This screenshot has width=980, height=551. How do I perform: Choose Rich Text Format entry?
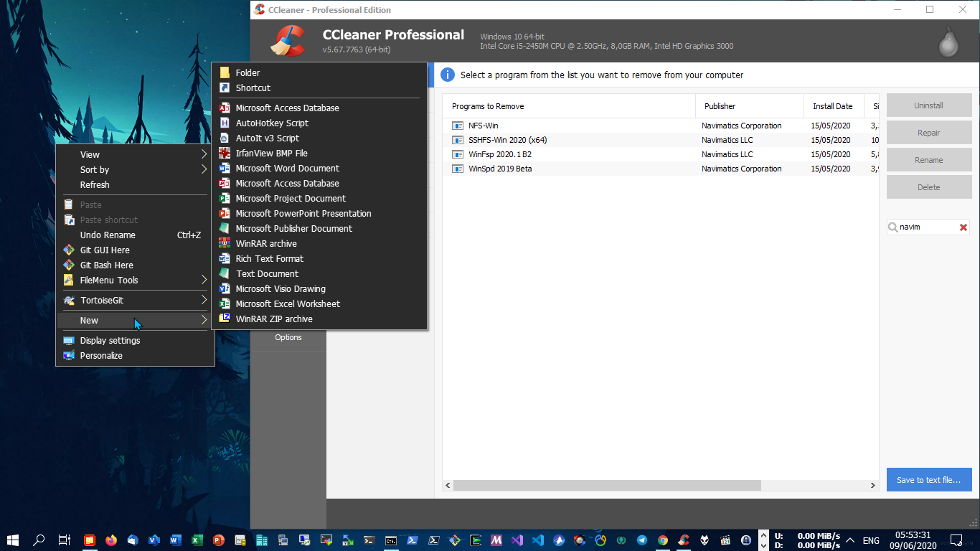point(319,258)
